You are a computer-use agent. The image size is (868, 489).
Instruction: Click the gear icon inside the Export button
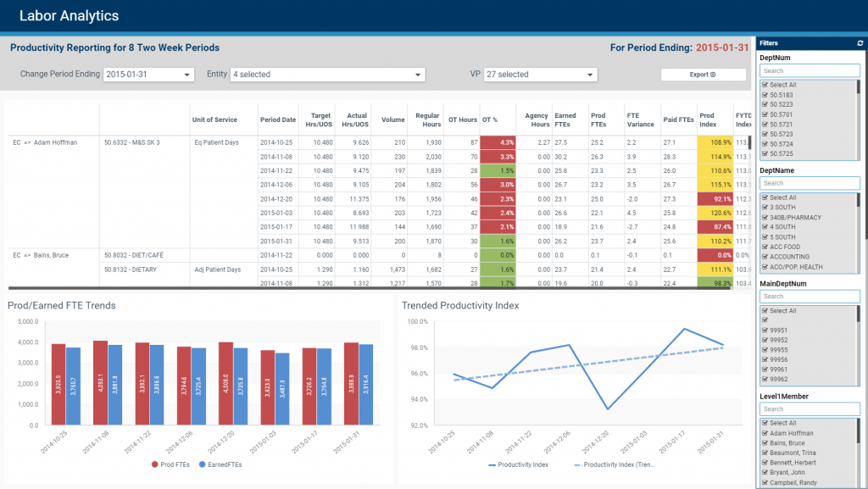pyautogui.click(x=713, y=74)
